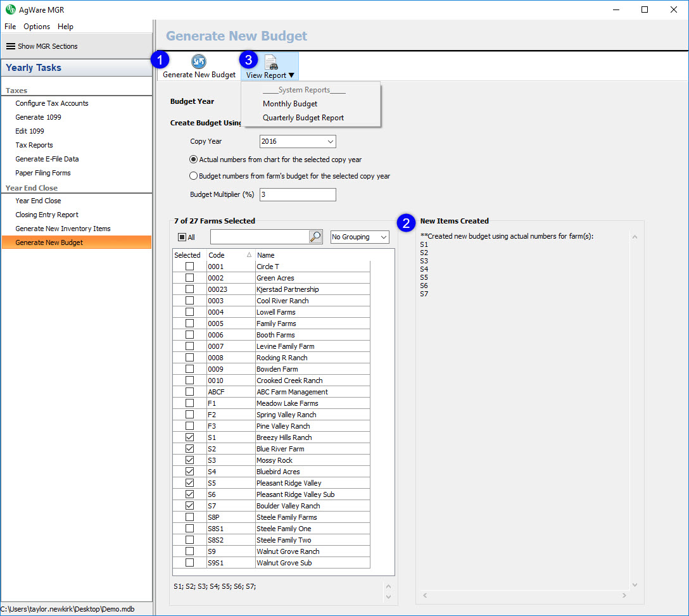689x616 pixels.
Task: Choose Monthly Budget from report menu
Action: pyautogui.click(x=290, y=104)
